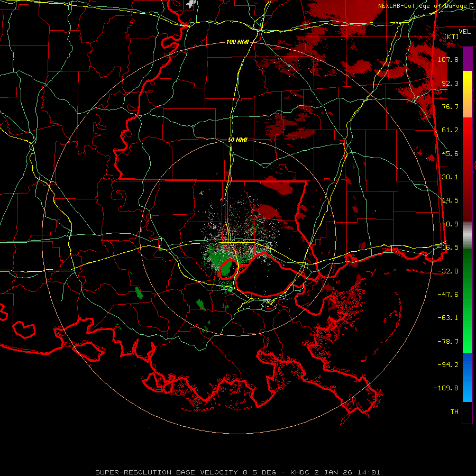The height and width of the screenshot is (476, 476).
Task: Click the -47.6 legend value
Action: 448,295
